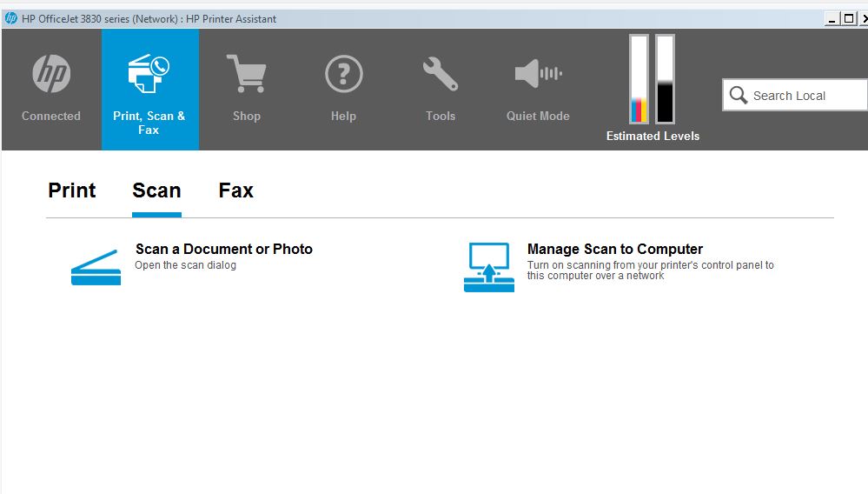Switch to the Scan tab
This screenshot has height=494, width=868.
coord(156,190)
